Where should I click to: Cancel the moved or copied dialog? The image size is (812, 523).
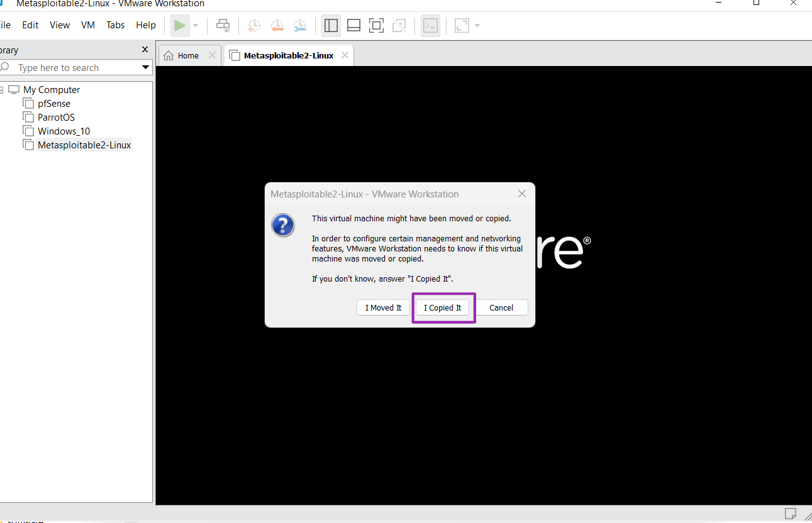pyautogui.click(x=501, y=307)
